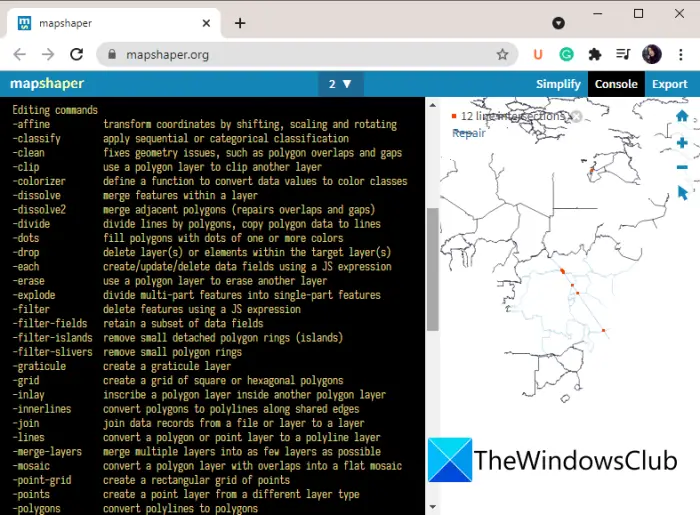Click the orange U extension icon
The height and width of the screenshot is (515, 700).
[x=538, y=54]
